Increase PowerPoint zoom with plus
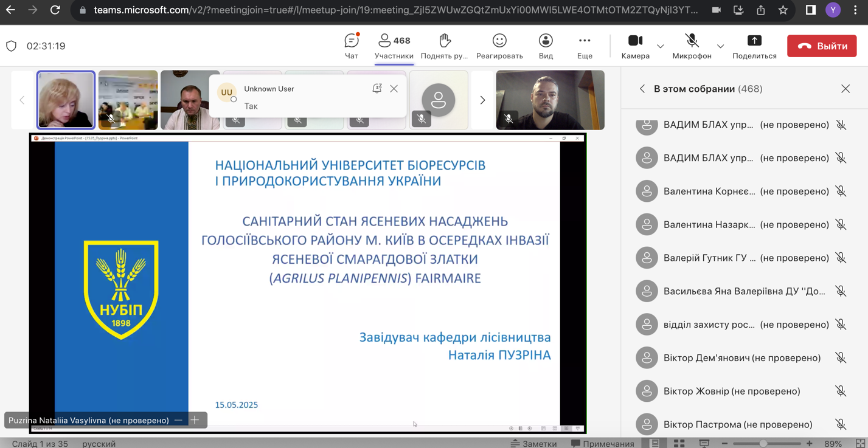The height and width of the screenshot is (448, 868). point(810,444)
